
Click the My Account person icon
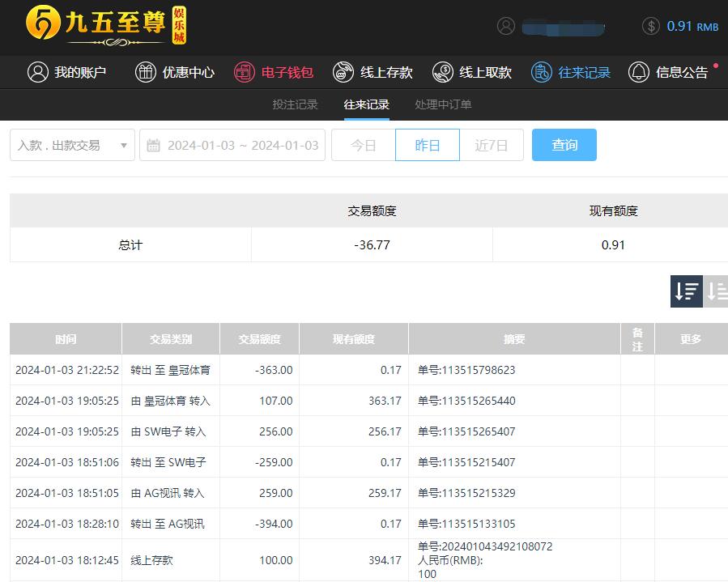tap(38, 72)
